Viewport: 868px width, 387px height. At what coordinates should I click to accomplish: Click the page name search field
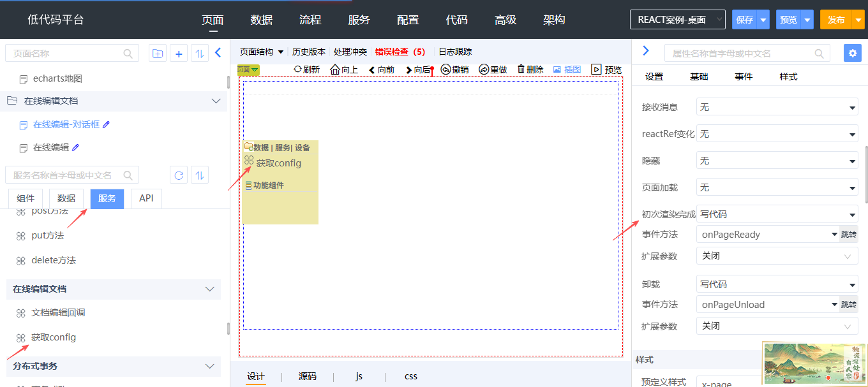click(67, 54)
